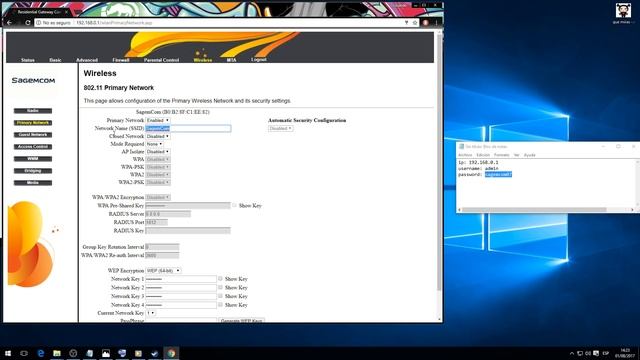The image size is (640, 360).
Task: Bookmark this page with the star
Action: [415, 23]
